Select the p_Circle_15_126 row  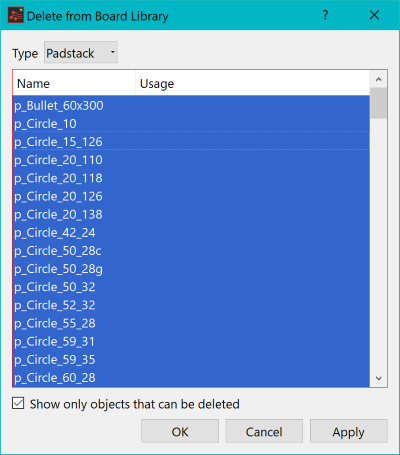pos(191,142)
